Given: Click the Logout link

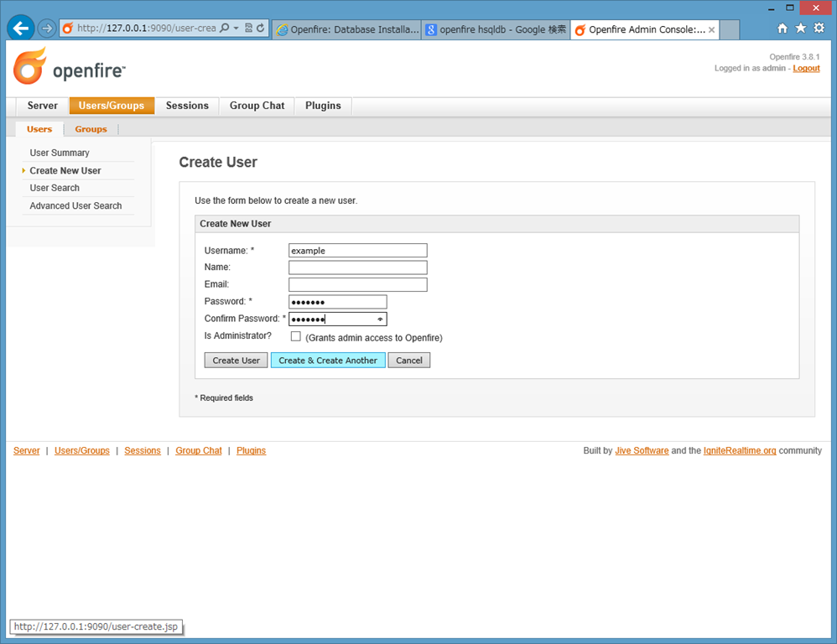Looking at the screenshot, I should click(x=806, y=68).
